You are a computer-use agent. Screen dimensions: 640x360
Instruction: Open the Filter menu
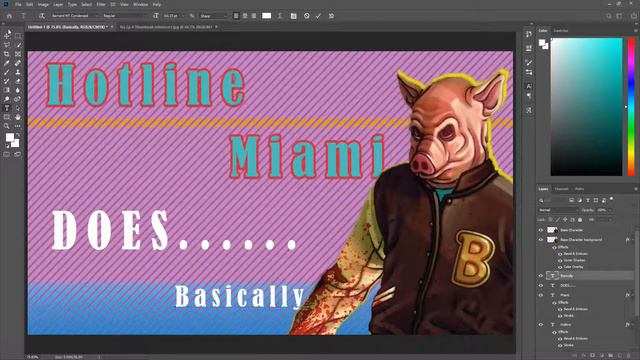coord(101,4)
